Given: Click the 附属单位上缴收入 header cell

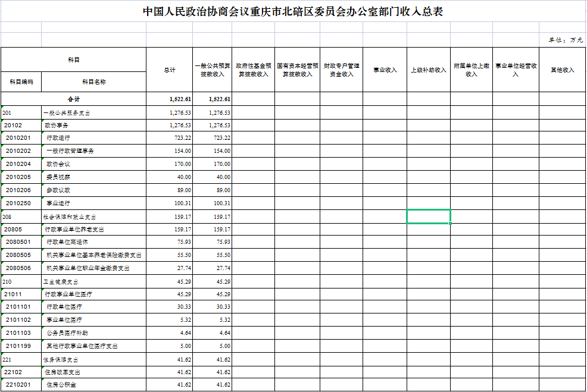Looking at the screenshot, I should (471, 70).
